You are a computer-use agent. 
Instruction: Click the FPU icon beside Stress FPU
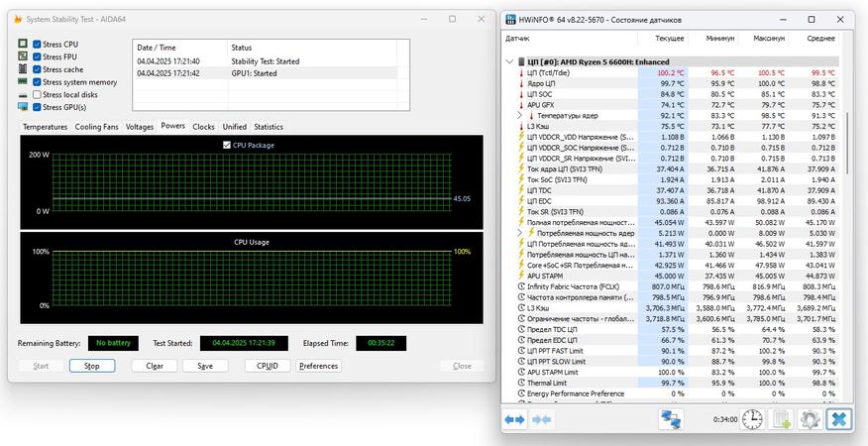click(23, 56)
